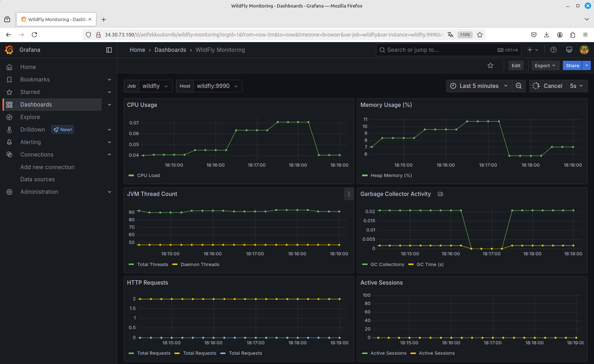Click the Edit dashboard button
Viewport: 594px width, 364px height.
pyautogui.click(x=516, y=66)
